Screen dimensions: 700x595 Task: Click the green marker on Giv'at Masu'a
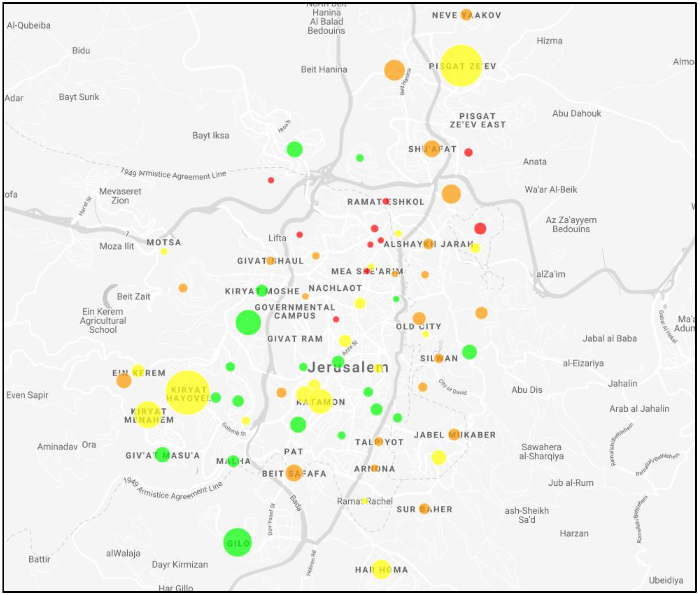pyautogui.click(x=162, y=454)
